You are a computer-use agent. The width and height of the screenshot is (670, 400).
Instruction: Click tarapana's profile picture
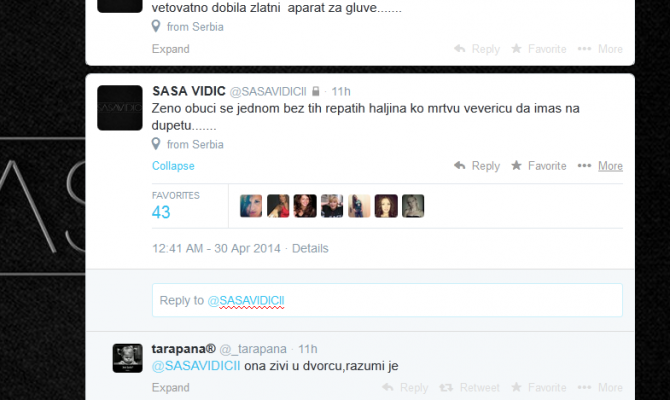coord(127,358)
